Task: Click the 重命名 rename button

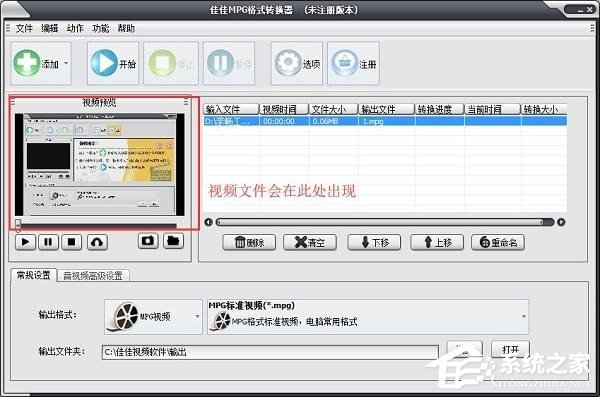Action: 498,242
